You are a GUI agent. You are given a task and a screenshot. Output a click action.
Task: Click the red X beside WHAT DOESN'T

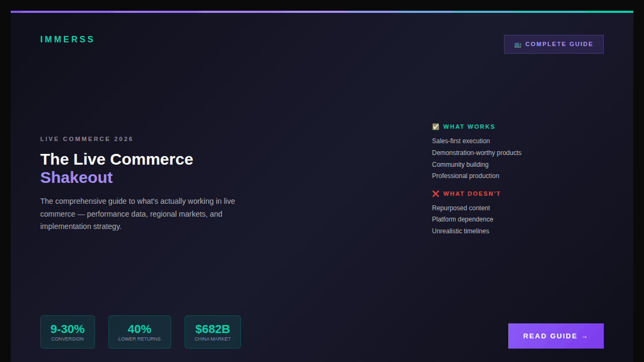[435, 194]
